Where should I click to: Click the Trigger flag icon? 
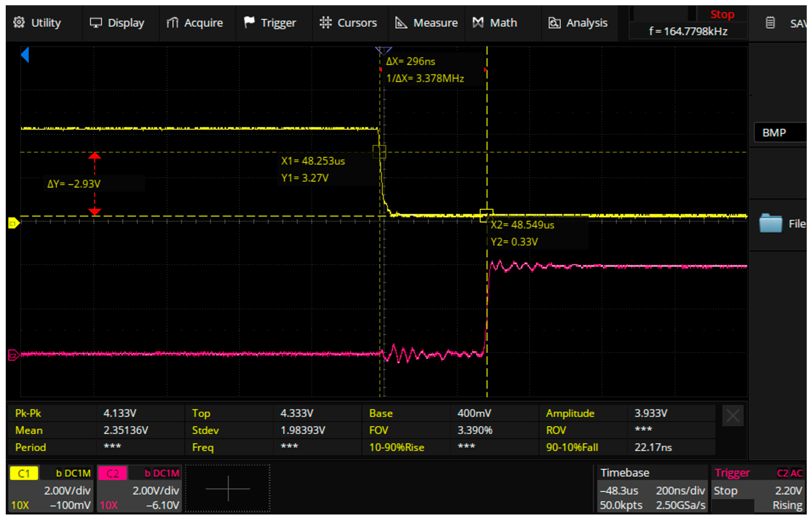[x=249, y=22]
